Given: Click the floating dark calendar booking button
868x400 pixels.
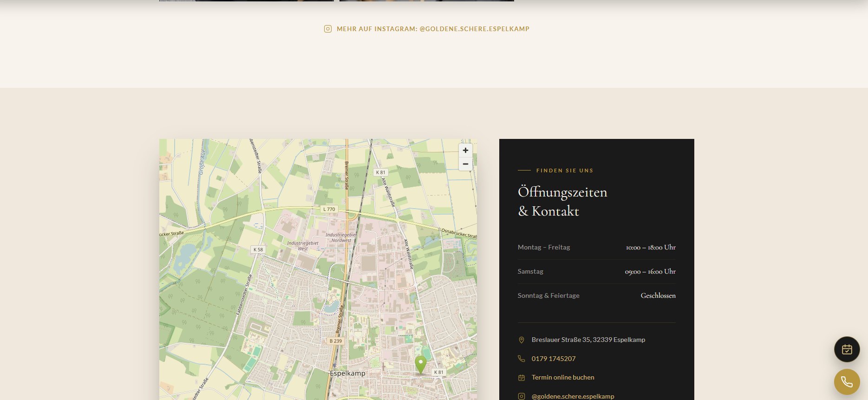Looking at the screenshot, I should (x=847, y=349).
